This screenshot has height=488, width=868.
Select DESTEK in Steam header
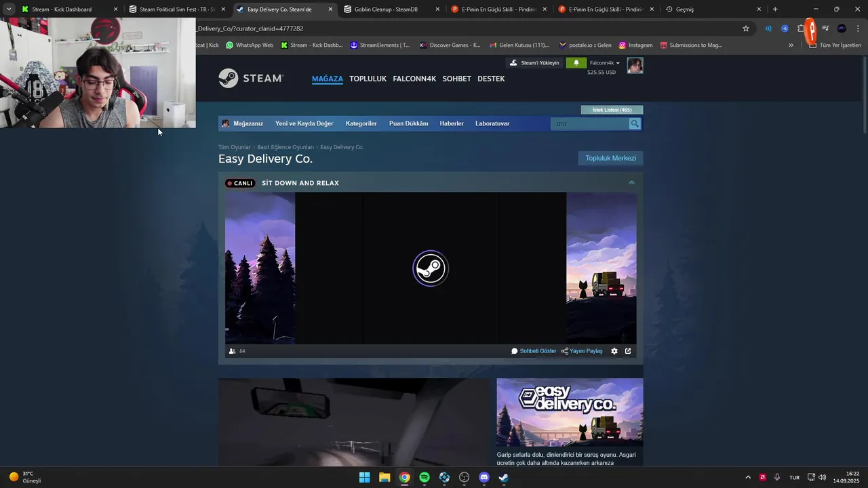pyautogui.click(x=491, y=79)
